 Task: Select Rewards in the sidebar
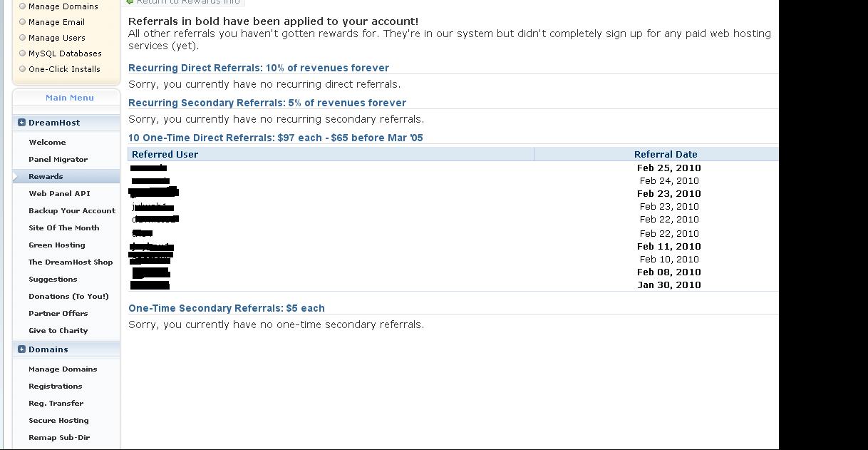46,177
